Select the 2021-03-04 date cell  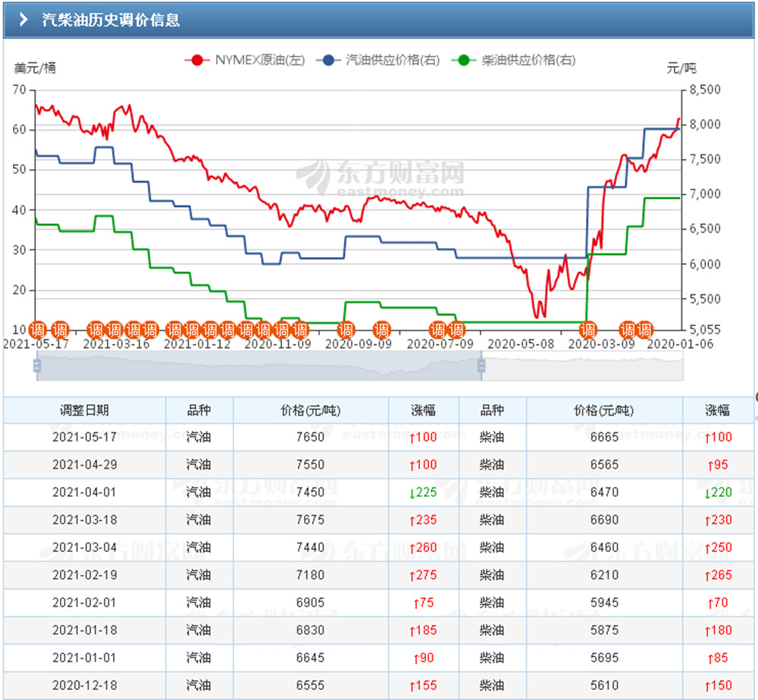click(84, 547)
